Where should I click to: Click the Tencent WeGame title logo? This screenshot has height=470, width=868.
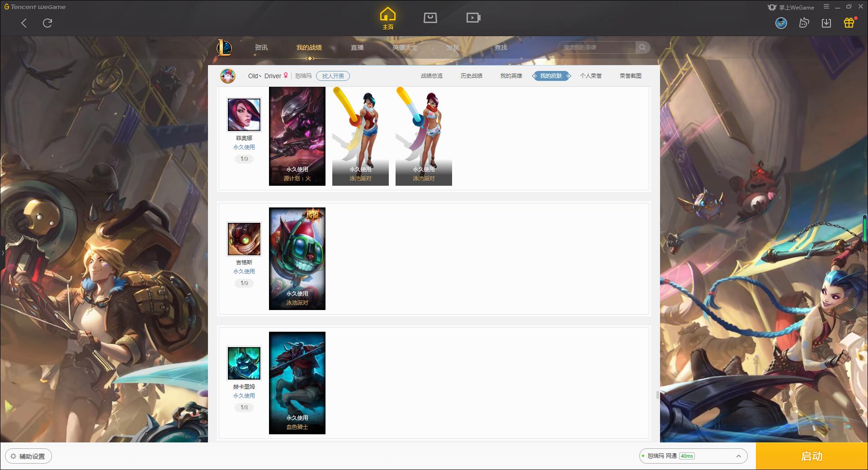coord(35,7)
